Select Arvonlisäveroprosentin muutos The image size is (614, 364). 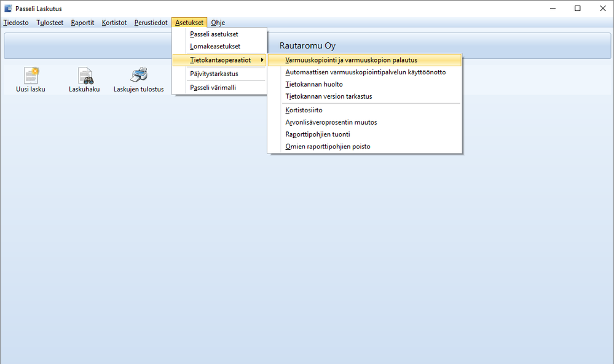[x=364, y=122]
